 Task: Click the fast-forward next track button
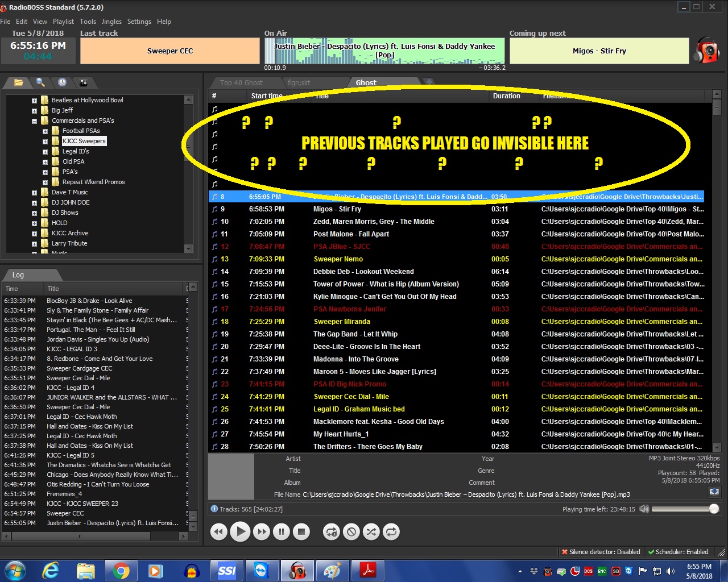[261, 532]
